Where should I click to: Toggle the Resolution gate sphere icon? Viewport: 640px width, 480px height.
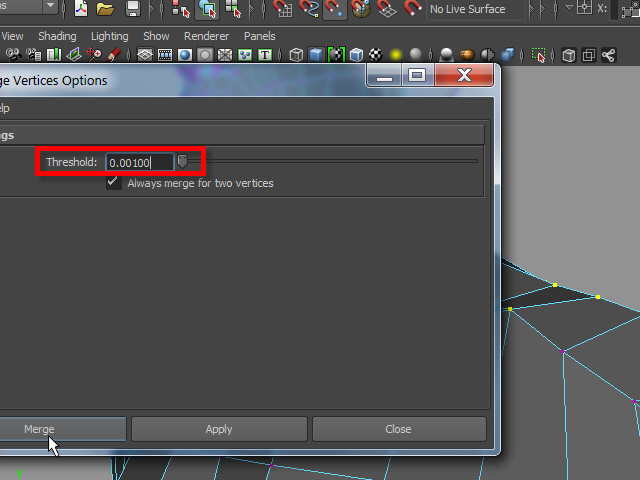185,55
